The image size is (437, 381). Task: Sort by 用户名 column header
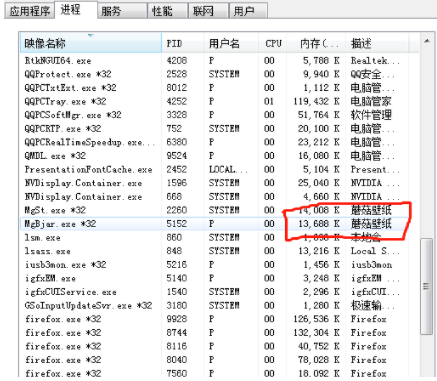point(231,43)
